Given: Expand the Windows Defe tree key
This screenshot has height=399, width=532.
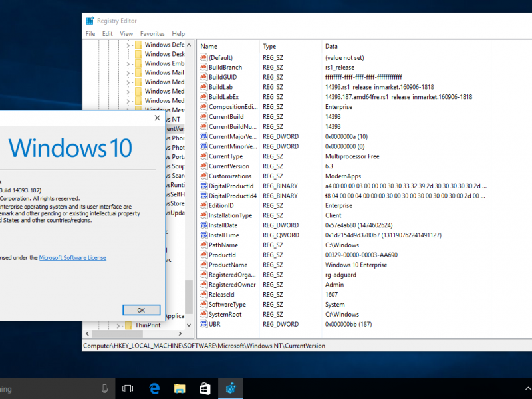Looking at the screenshot, I should [128, 45].
